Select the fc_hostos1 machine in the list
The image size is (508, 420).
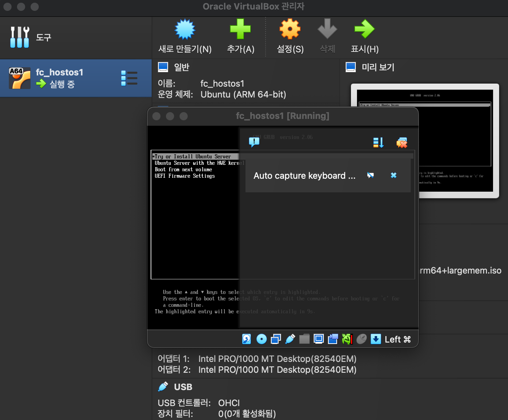(76, 78)
